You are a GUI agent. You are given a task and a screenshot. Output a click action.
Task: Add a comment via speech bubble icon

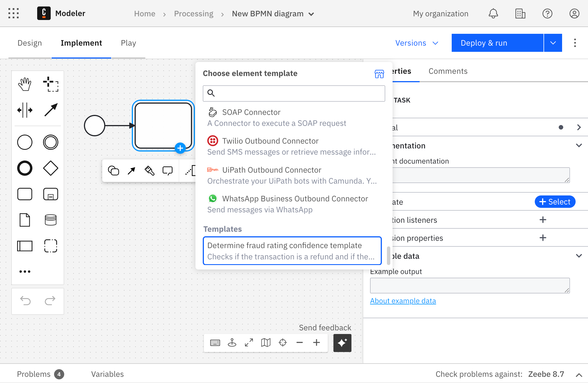pyautogui.click(x=168, y=170)
